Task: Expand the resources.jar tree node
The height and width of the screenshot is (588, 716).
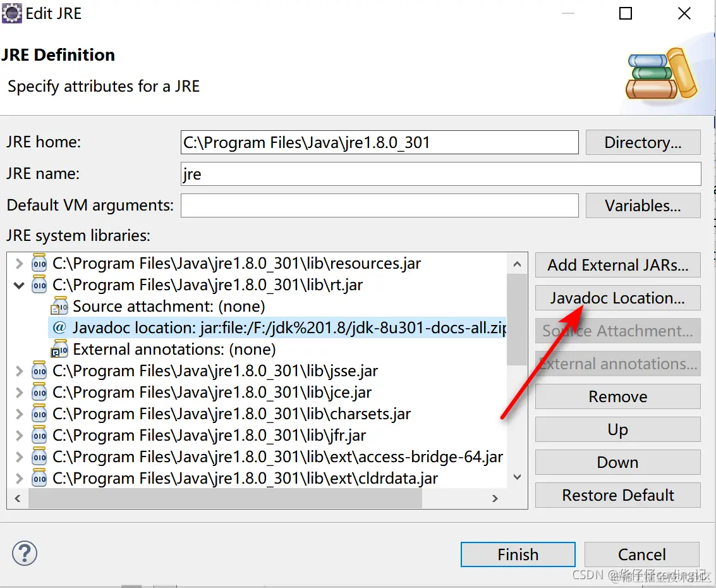Action: (19, 264)
